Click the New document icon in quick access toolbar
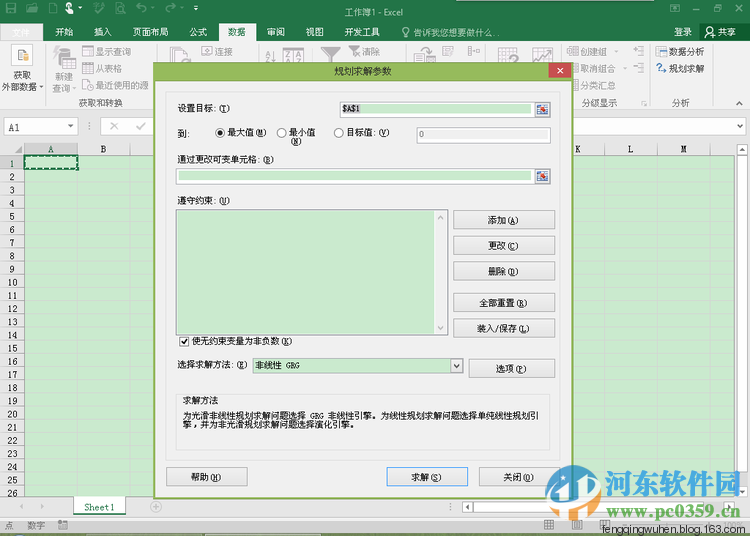This screenshot has height=536, width=750. (x=53, y=8)
